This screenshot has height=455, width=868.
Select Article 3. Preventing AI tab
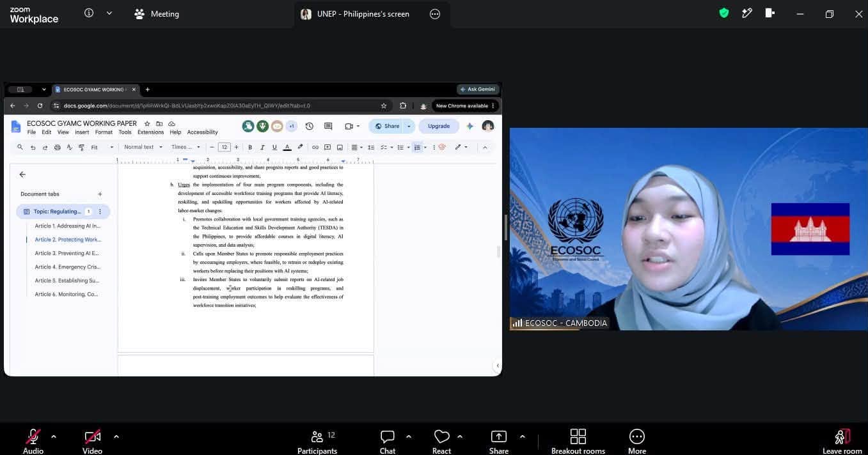point(68,253)
